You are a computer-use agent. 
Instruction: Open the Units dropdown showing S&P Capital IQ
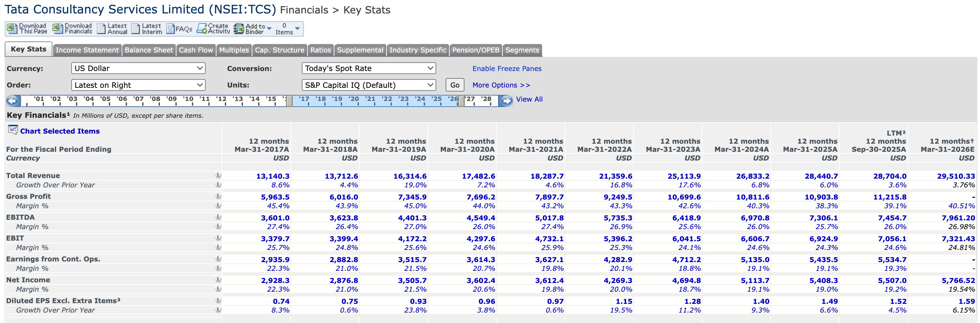click(369, 85)
